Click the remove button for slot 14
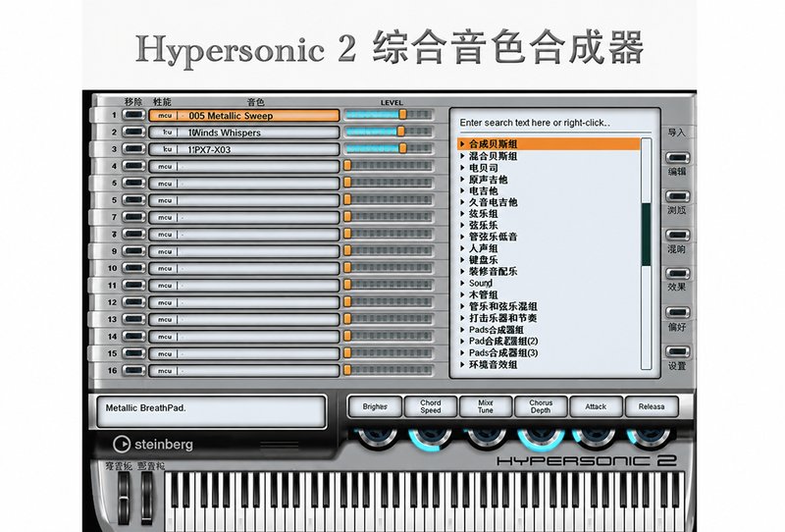785x532 pixels. (133, 337)
